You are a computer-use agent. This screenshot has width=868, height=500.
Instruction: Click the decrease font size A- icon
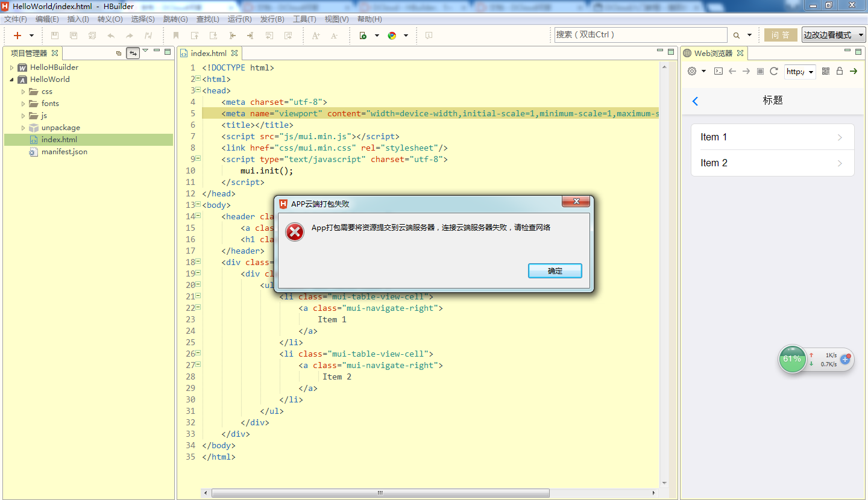click(x=335, y=36)
